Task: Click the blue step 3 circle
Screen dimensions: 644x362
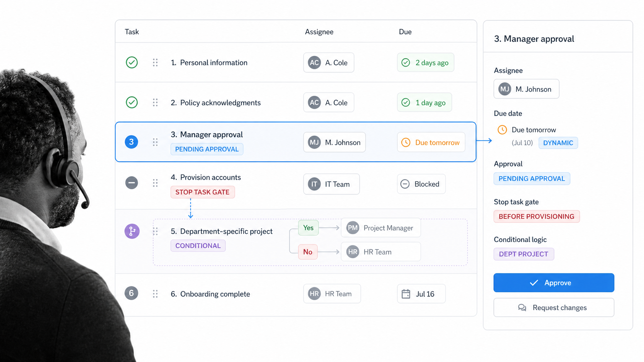Action: tap(131, 142)
